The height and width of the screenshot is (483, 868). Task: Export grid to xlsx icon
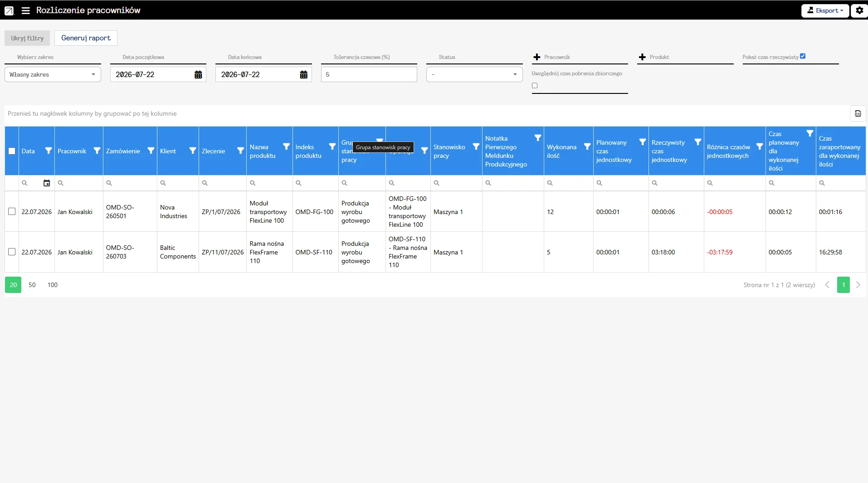858,113
